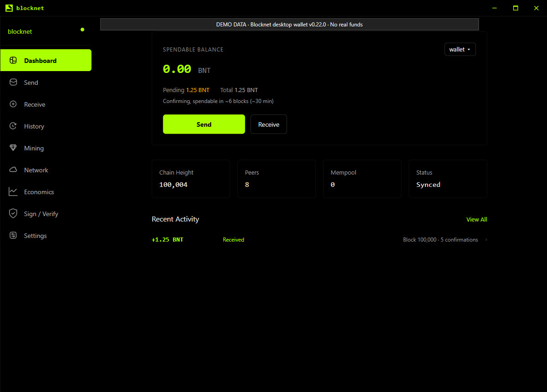Click the Send coin-stack icon in sidebar

13,83
